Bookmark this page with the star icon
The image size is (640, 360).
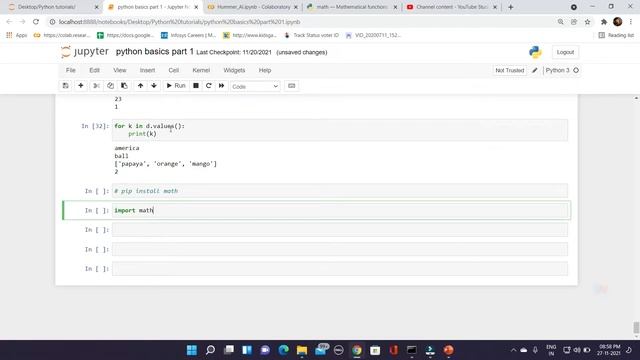pos(587,22)
